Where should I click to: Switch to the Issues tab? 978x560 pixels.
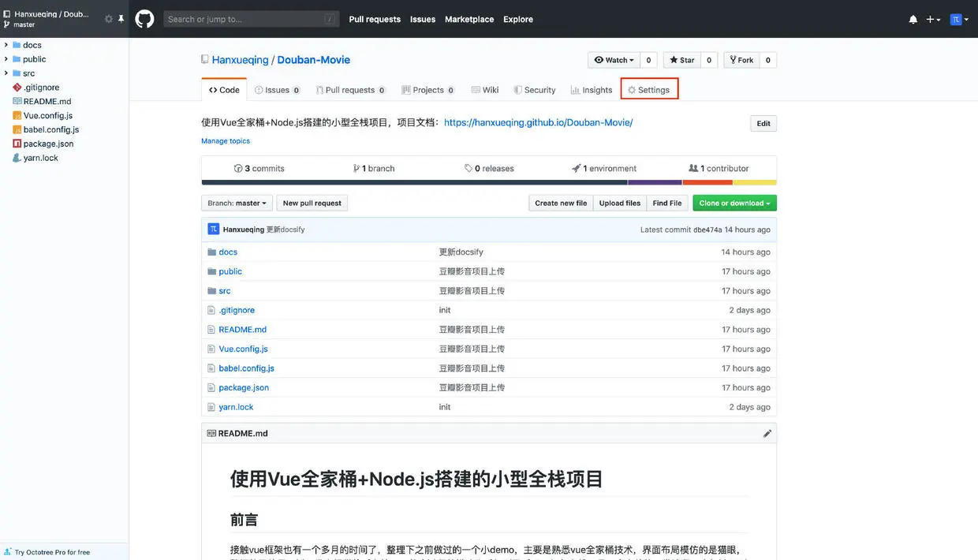pos(277,90)
